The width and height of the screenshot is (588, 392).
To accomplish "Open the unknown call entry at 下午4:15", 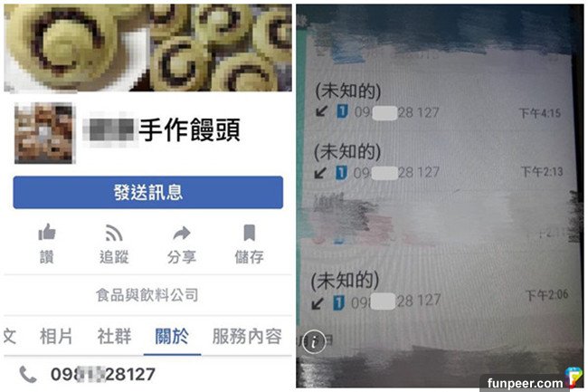I will click(438, 101).
